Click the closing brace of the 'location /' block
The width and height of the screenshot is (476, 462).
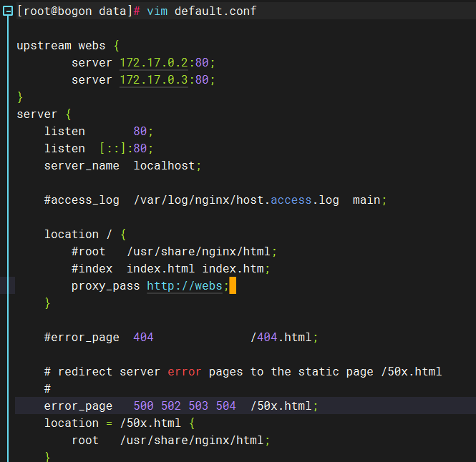pyautogui.click(x=47, y=303)
